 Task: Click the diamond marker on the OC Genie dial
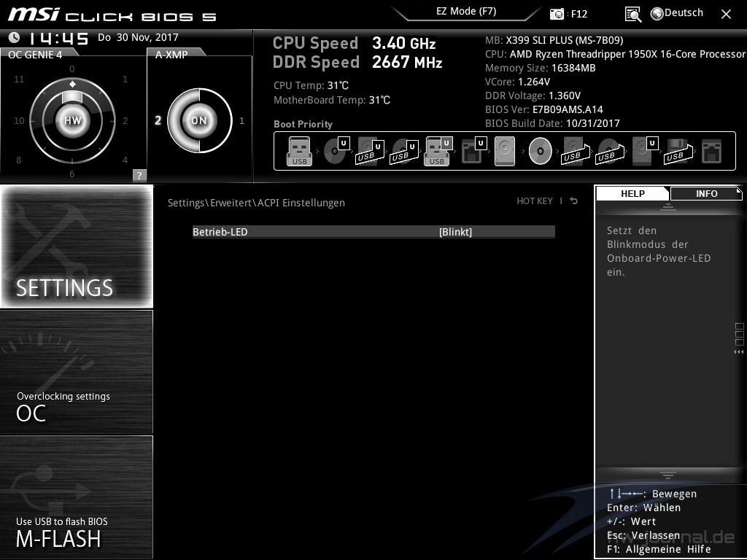click(72, 85)
